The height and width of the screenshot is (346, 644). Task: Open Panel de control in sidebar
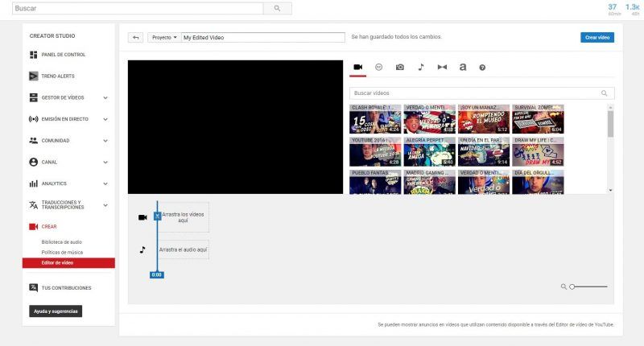coord(68,55)
